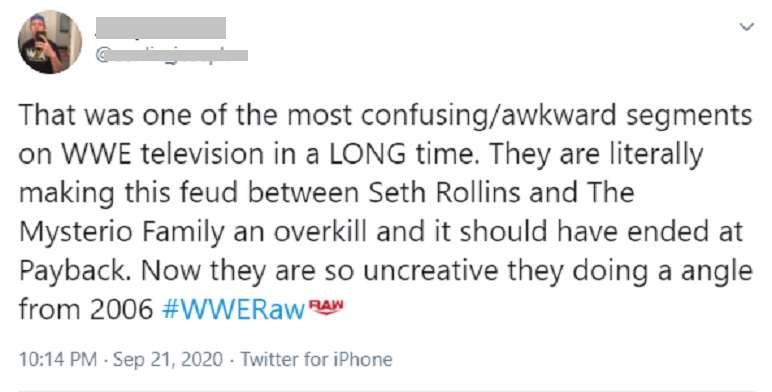
Task: Open the tweet options chevron menu
Action: pos(747,27)
